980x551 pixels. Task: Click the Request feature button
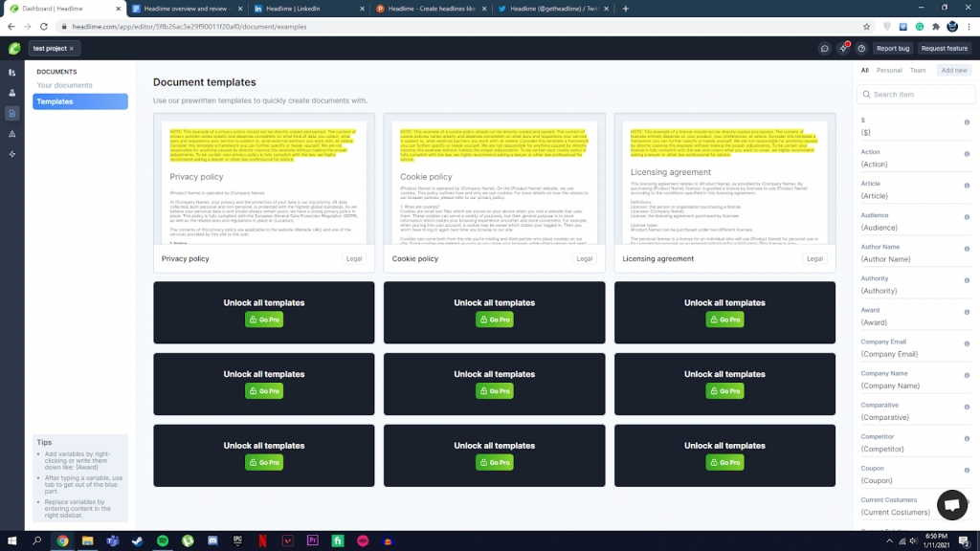click(945, 48)
